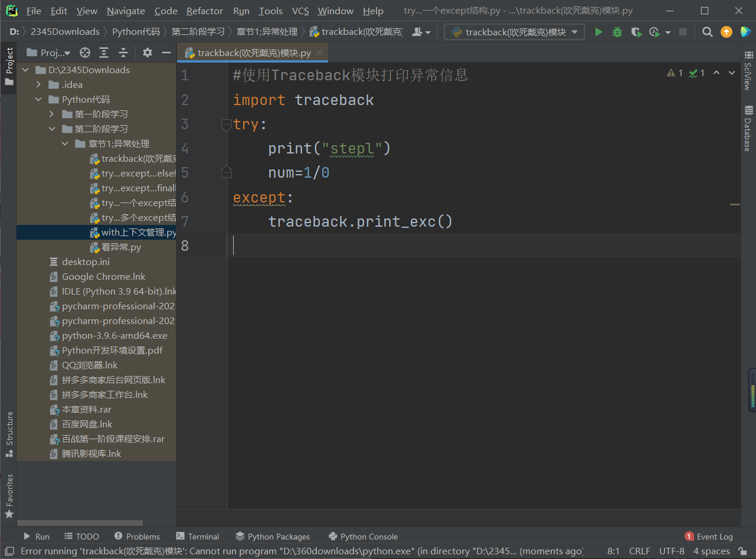The width and height of the screenshot is (756, 559).
Task: Run trackback module with green play icon
Action: (x=599, y=32)
